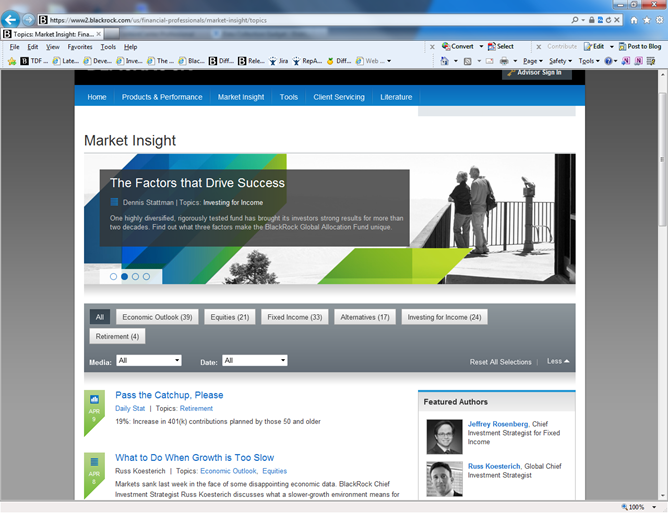Open the Page menu dropdown
Screen dimensions: 668x513
point(533,61)
